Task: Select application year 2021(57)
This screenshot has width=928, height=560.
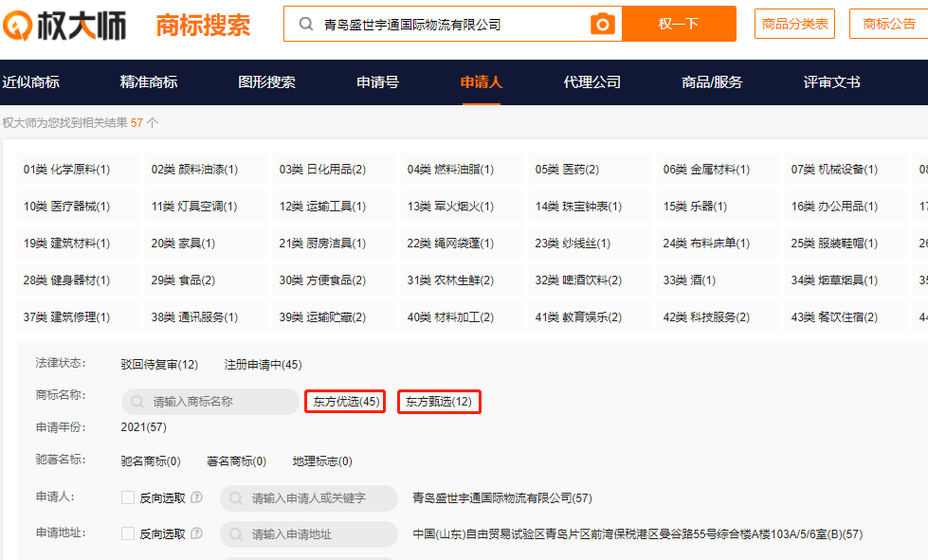Action: [143, 427]
